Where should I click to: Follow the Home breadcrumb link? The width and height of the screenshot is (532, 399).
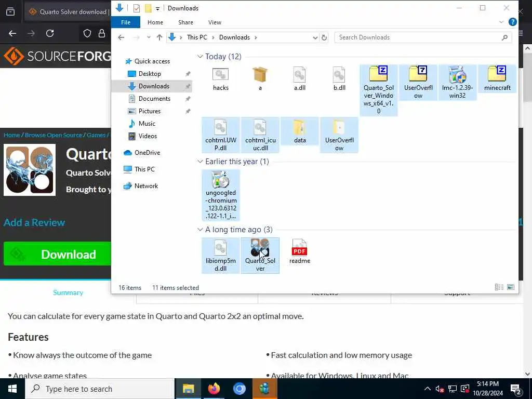(x=12, y=135)
